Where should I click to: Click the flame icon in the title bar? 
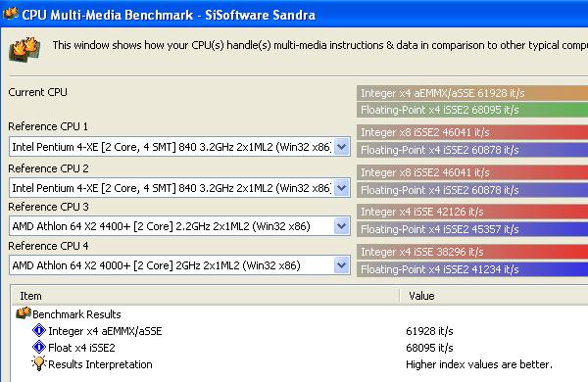click(x=10, y=14)
